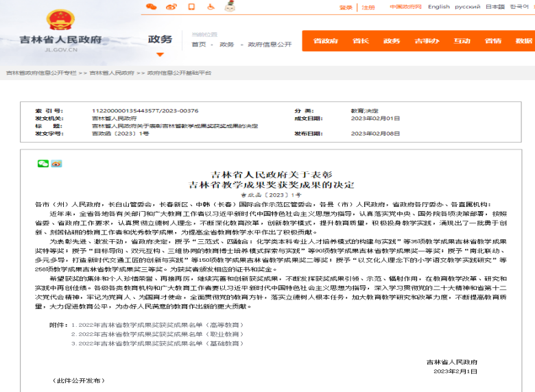Click the orange WeChat icon in header
The image size is (535, 392).
click(x=151, y=7)
